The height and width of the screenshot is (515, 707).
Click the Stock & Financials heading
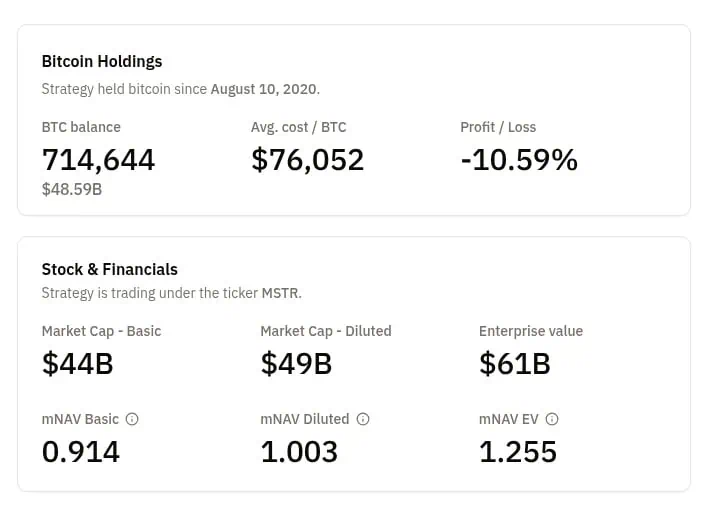click(109, 269)
